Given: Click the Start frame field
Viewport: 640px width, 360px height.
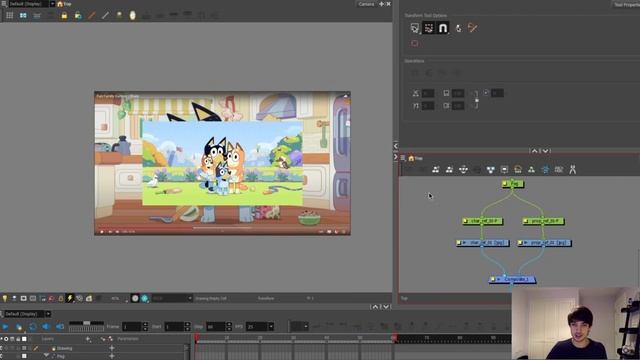Looking at the screenshot, I should tap(174, 327).
